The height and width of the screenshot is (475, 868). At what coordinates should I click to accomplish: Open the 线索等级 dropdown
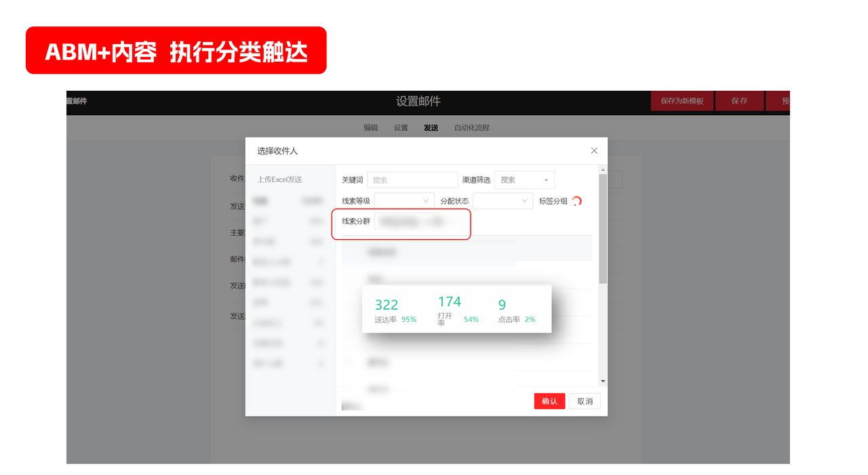(x=404, y=201)
